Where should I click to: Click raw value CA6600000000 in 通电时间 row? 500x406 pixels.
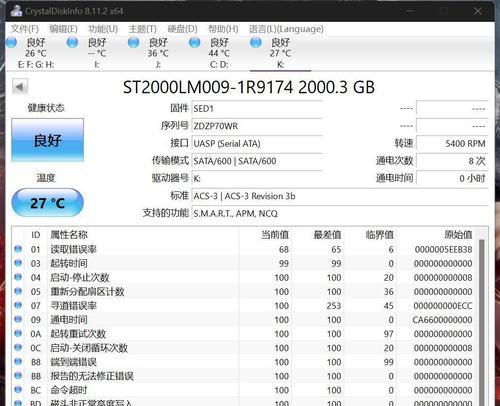(x=442, y=320)
